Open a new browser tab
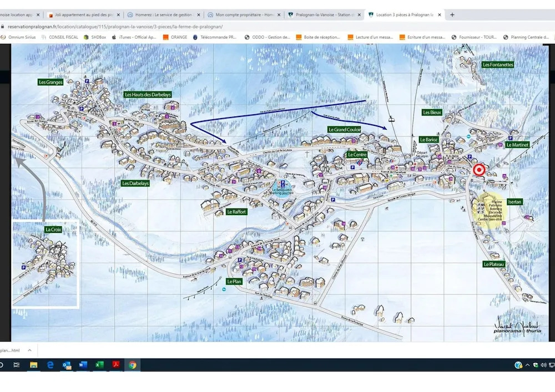This screenshot has width=555, height=392. [452, 15]
